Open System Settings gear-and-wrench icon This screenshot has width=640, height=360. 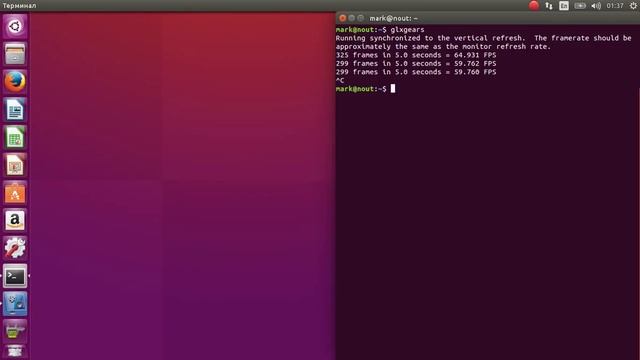tap(15, 248)
